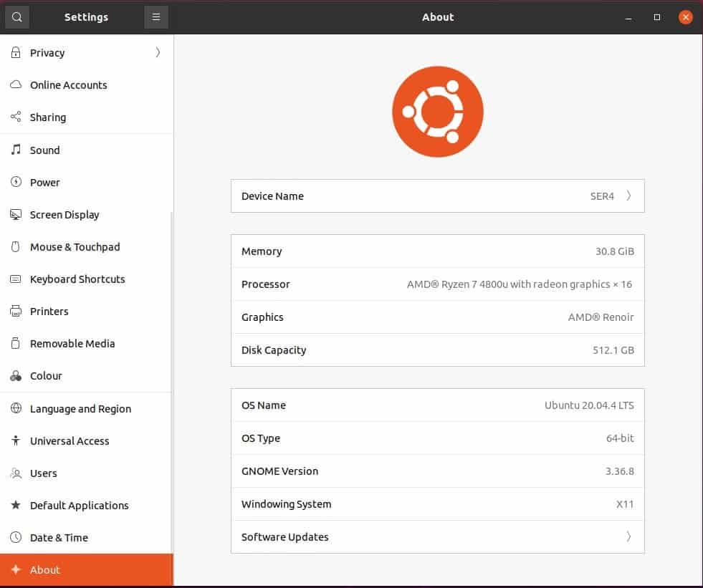Screen dimensions: 703x588
Task: Click the search icon in Settings header
Action: 17,17
